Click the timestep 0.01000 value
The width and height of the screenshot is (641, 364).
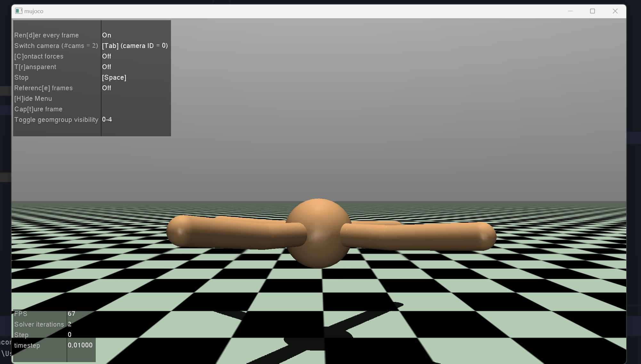tap(80, 345)
